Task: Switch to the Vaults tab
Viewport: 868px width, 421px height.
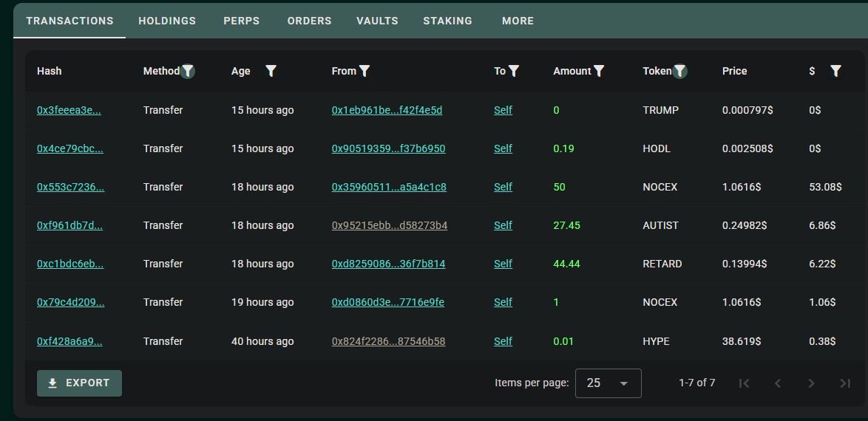Action: click(x=378, y=21)
